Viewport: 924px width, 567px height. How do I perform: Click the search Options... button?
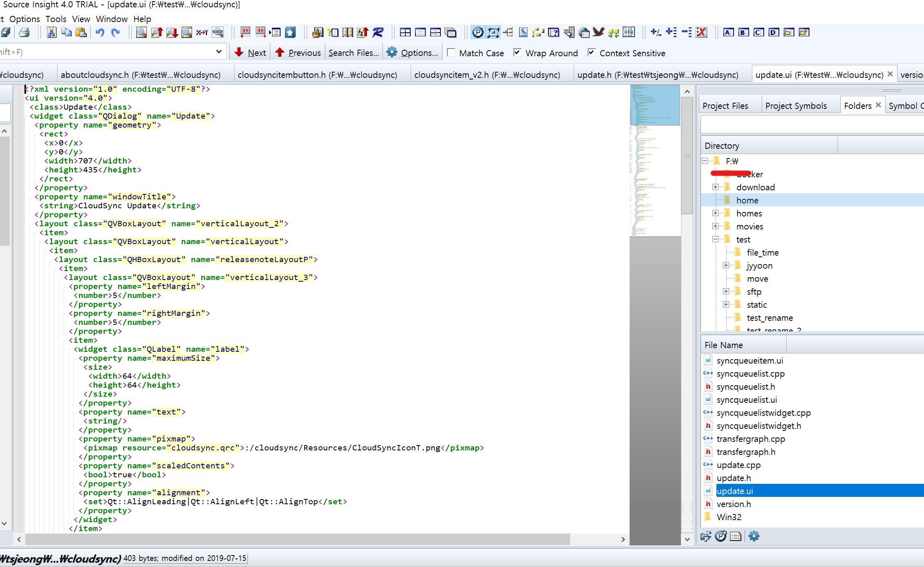pos(413,53)
